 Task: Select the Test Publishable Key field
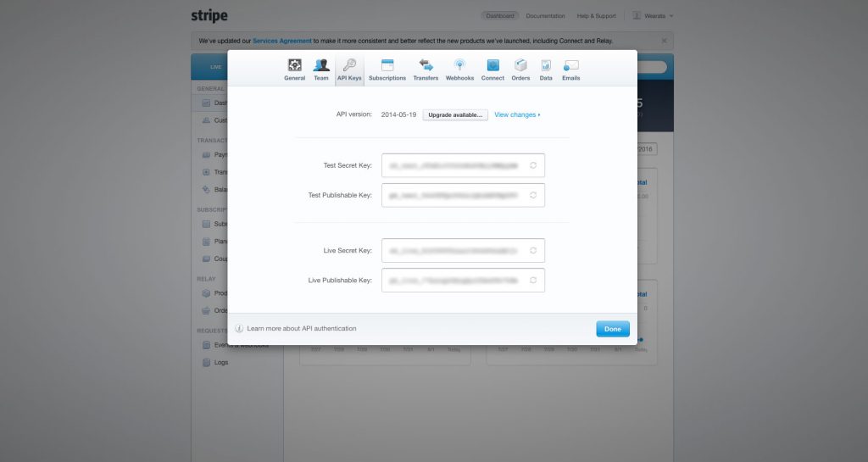click(x=463, y=195)
